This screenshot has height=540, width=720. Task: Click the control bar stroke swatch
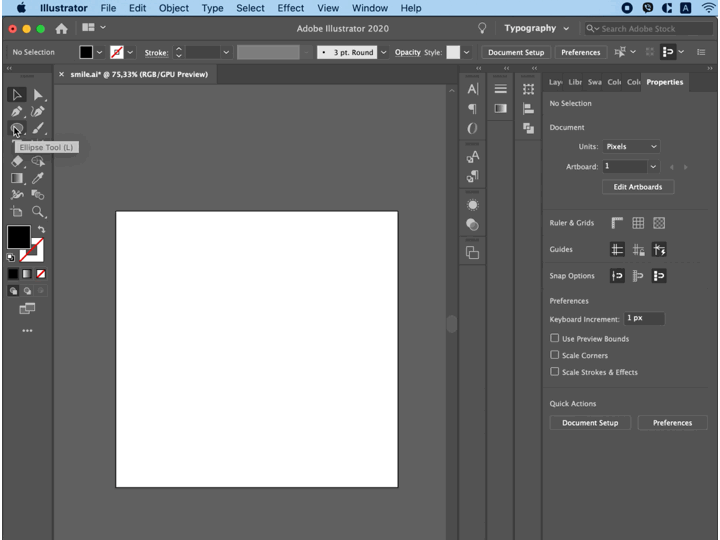(117, 52)
